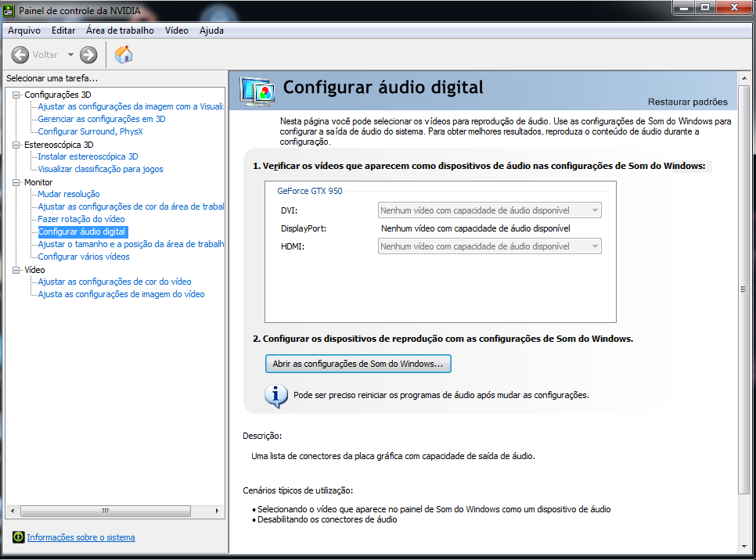
Task: Click the task tree scroll left arrow
Action: click(12, 511)
